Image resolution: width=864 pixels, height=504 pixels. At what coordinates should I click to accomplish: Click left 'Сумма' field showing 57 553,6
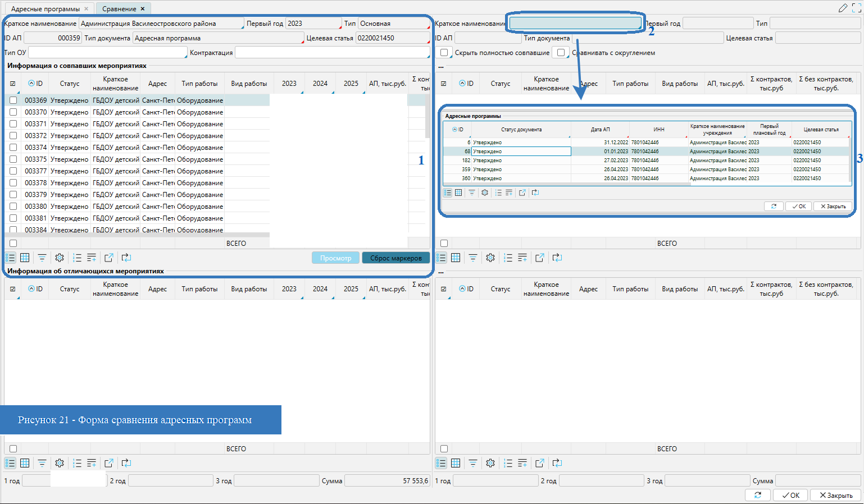coord(387,480)
